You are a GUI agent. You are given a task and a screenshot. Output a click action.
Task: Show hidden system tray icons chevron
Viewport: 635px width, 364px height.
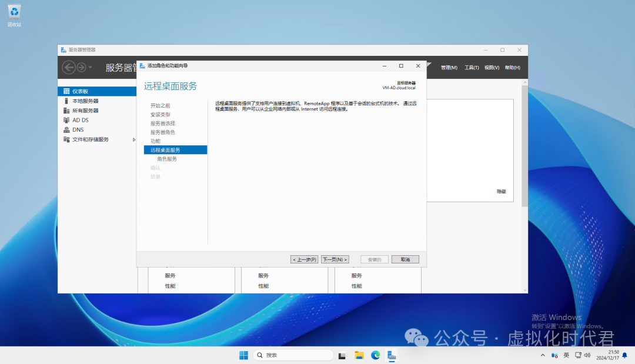542,355
